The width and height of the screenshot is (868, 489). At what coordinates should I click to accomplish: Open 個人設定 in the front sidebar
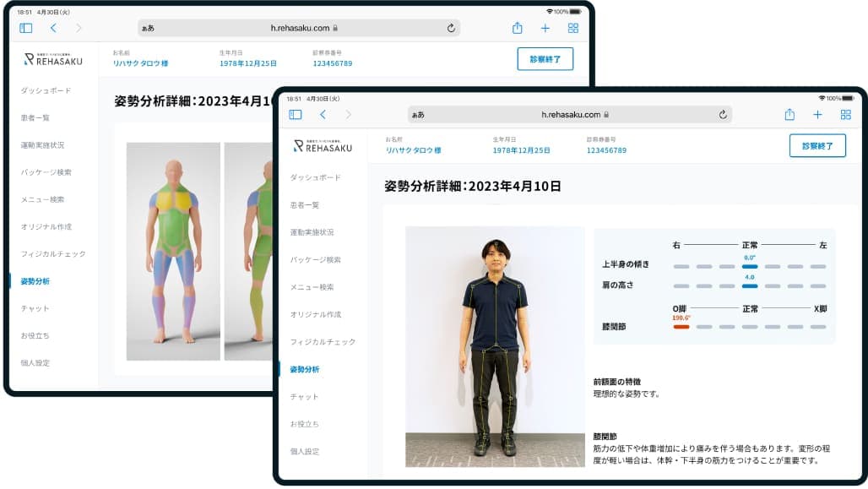(x=305, y=451)
